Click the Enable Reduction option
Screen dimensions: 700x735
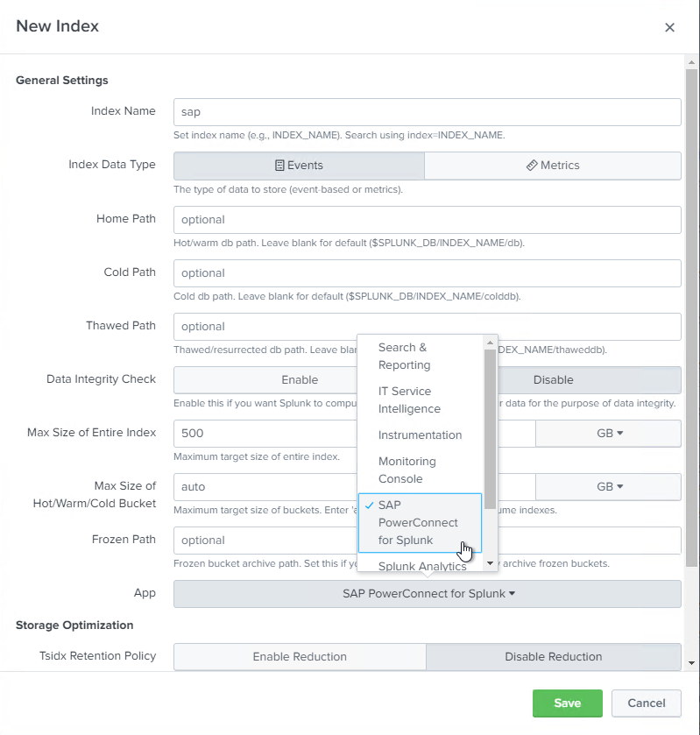tap(300, 657)
